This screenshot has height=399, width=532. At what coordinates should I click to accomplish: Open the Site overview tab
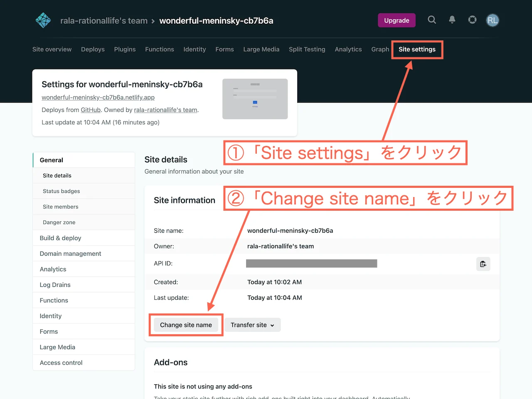(x=52, y=49)
